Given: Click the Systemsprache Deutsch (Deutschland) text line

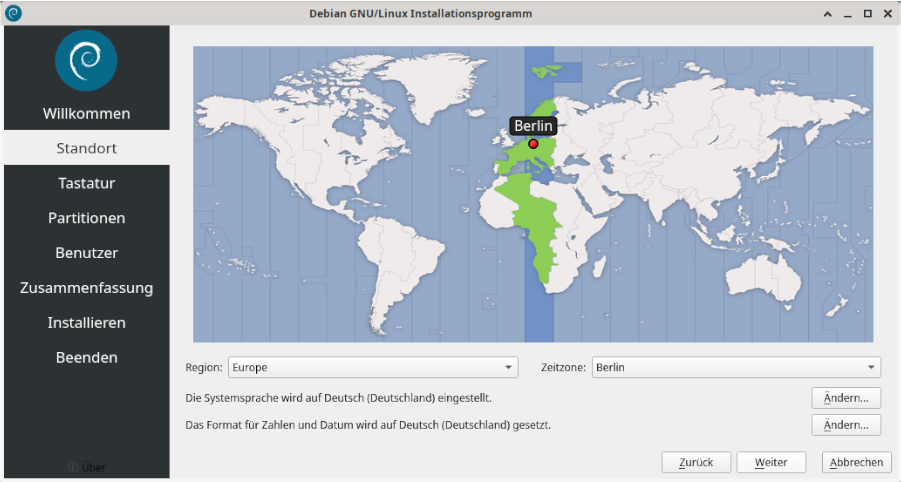Looking at the screenshot, I should (338, 398).
